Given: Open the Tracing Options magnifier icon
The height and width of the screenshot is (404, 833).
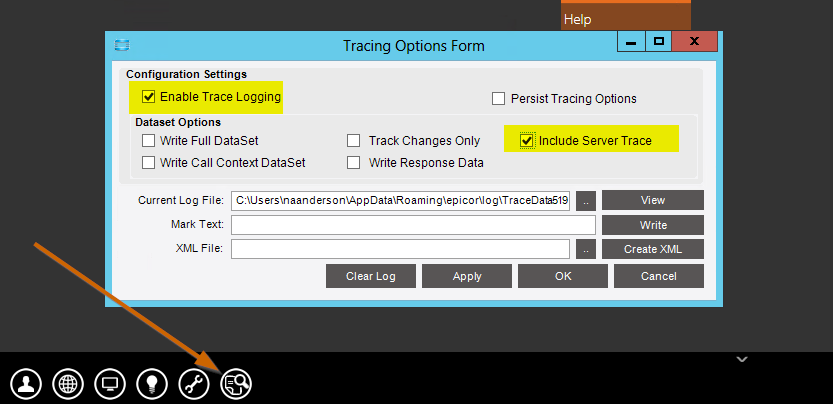Looking at the screenshot, I should click(236, 384).
